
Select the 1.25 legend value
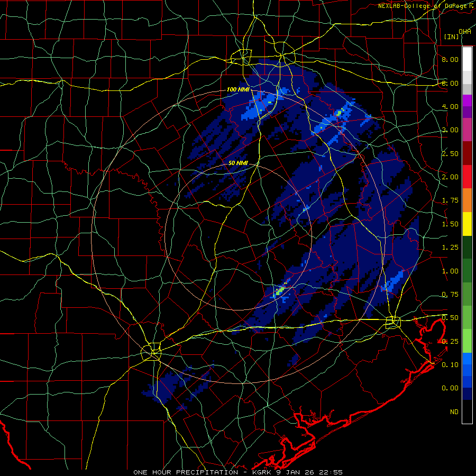pos(450,248)
